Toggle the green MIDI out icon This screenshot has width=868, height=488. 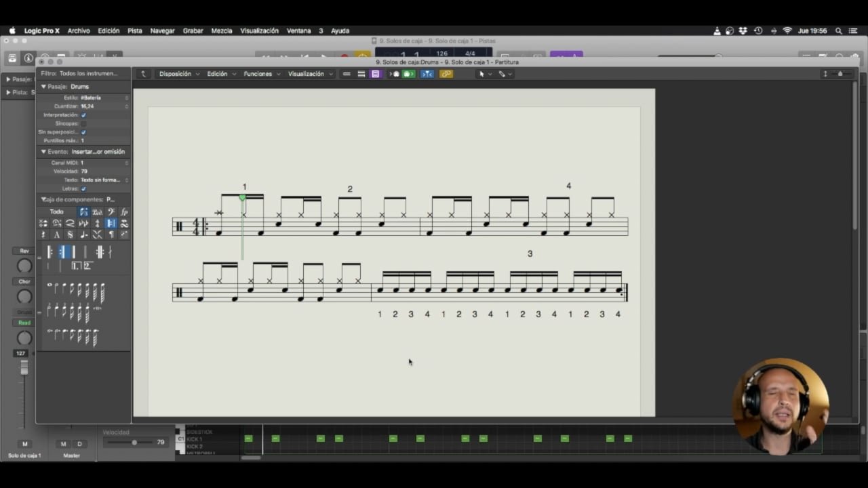tap(408, 74)
